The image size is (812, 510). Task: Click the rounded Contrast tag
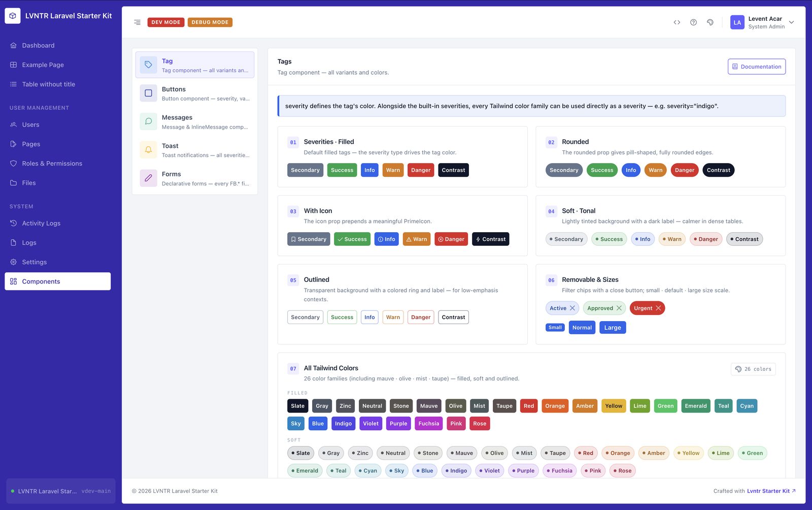point(719,170)
